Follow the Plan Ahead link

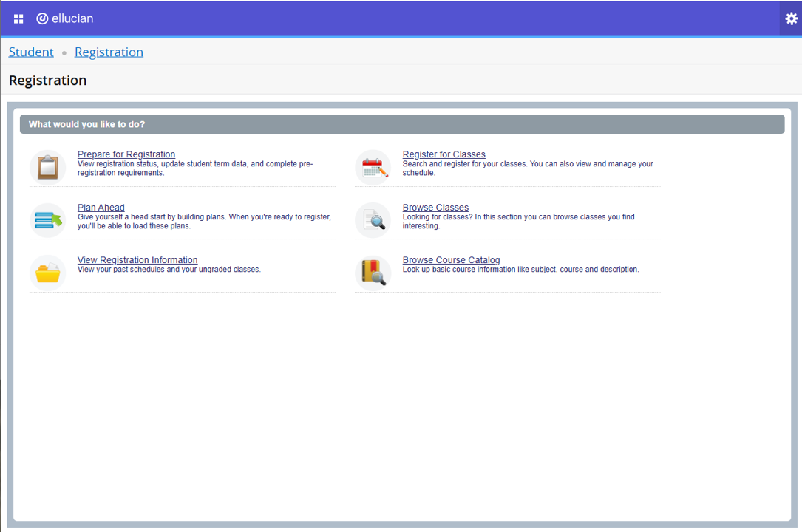pos(101,208)
